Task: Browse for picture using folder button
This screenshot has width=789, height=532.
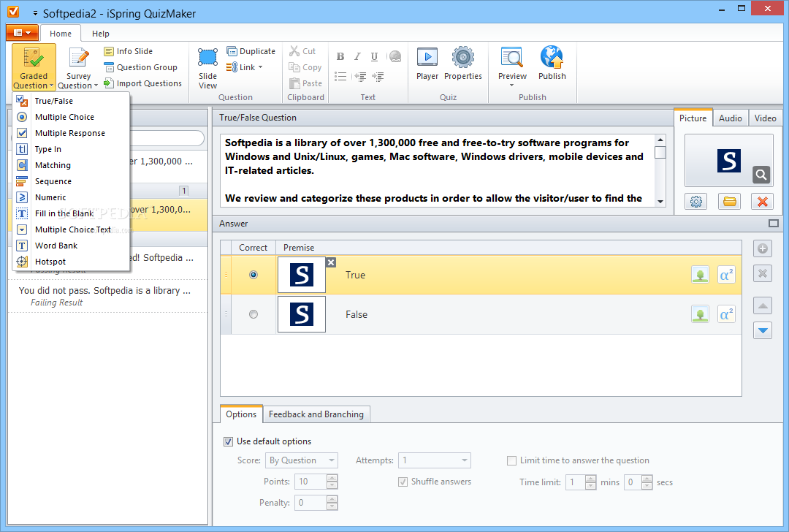Action: (x=730, y=202)
